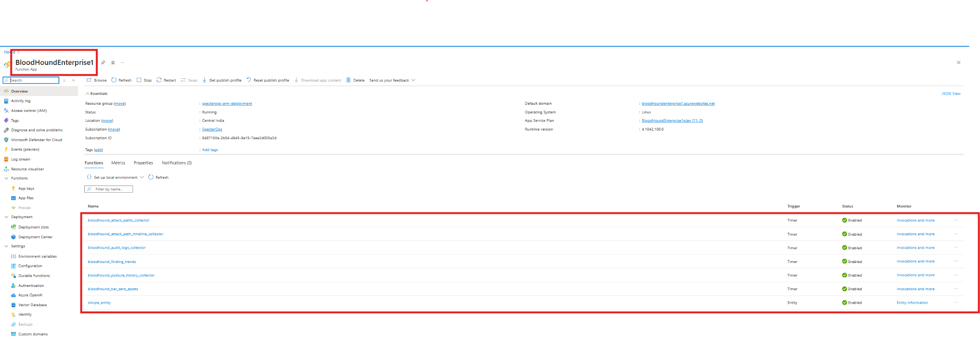Select the Functions tab

[x=94, y=163]
